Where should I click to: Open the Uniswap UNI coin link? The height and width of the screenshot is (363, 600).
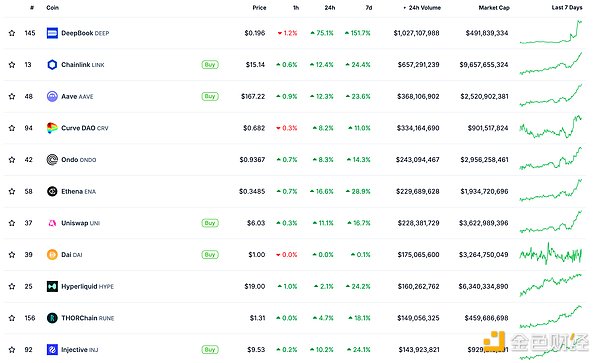click(80, 223)
